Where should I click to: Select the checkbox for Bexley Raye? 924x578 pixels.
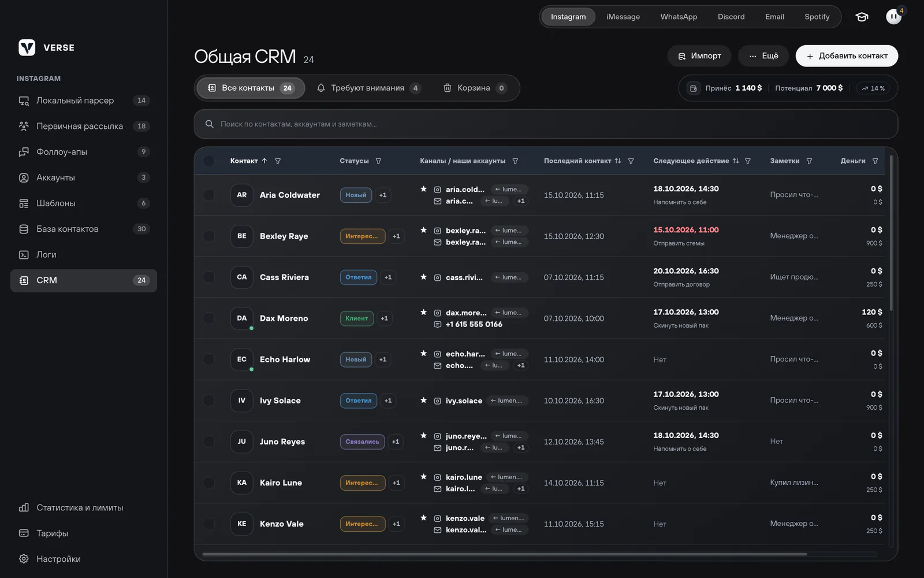point(209,236)
